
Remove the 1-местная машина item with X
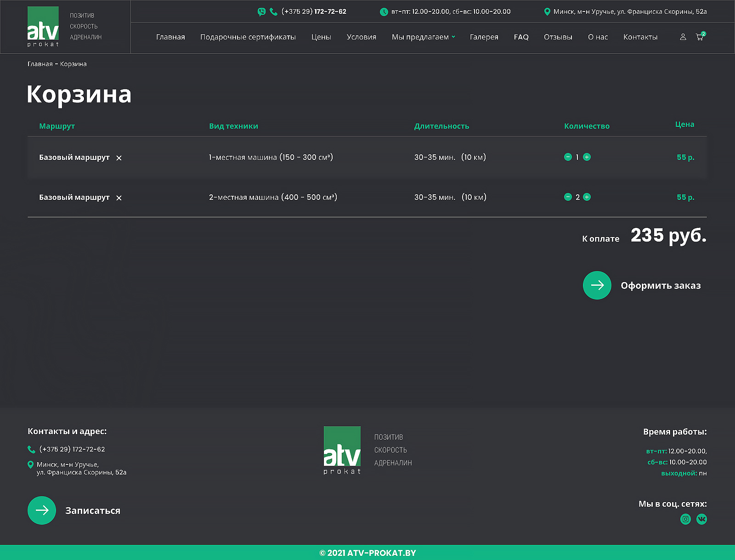tap(119, 158)
